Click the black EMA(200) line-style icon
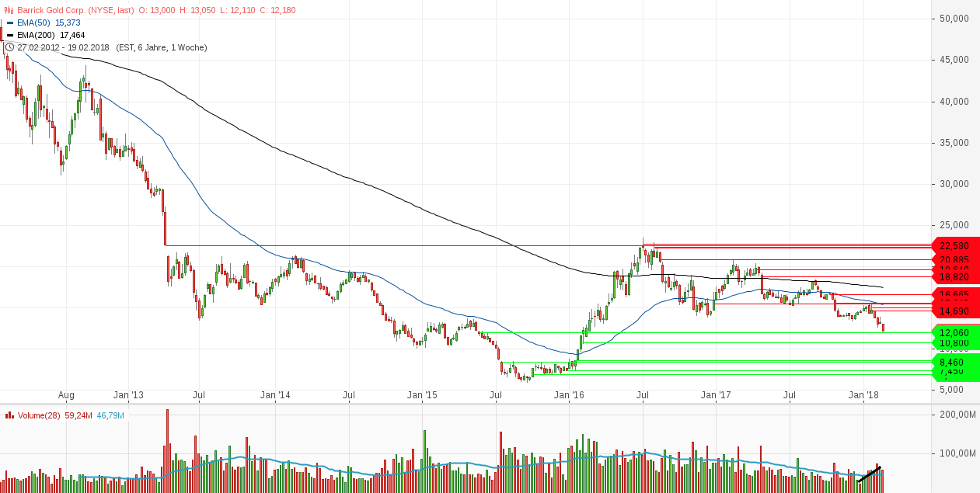Screen dimensions: 980x493 (x=9, y=34)
